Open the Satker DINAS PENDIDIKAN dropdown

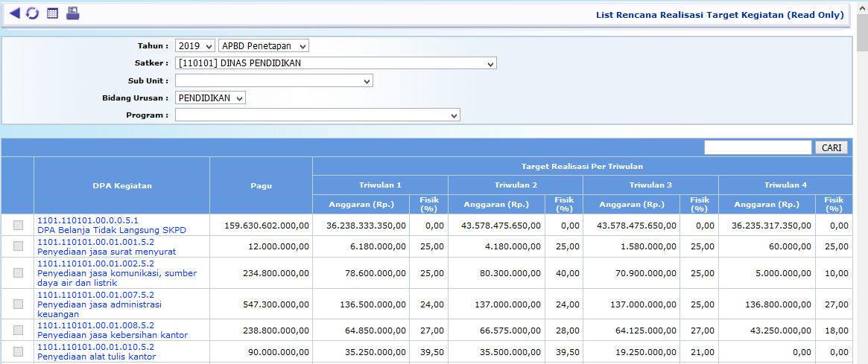(335, 63)
